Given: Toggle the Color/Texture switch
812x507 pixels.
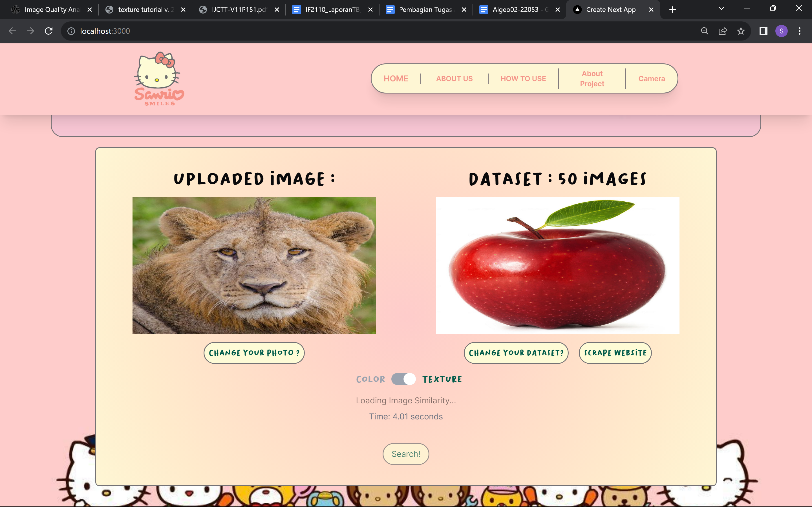Looking at the screenshot, I should coord(403,379).
